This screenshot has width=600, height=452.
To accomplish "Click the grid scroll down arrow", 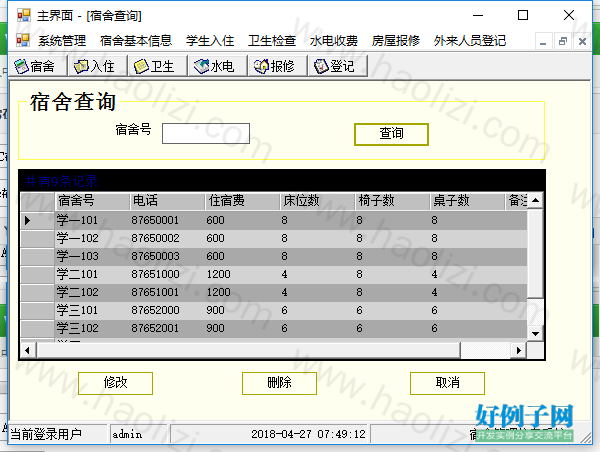I will tap(535, 333).
